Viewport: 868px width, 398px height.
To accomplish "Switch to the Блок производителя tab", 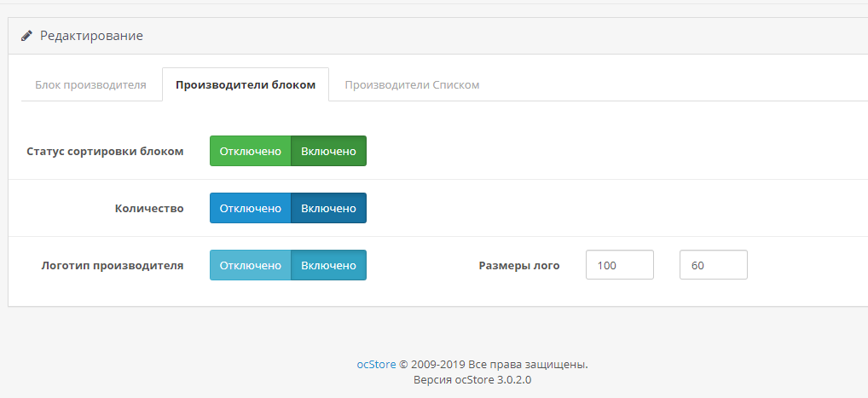I will tap(90, 84).
